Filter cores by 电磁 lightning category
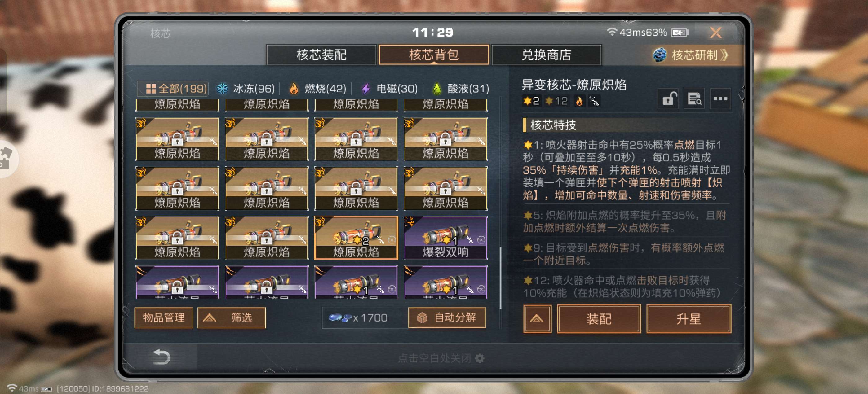This screenshot has width=868, height=394. coord(390,89)
